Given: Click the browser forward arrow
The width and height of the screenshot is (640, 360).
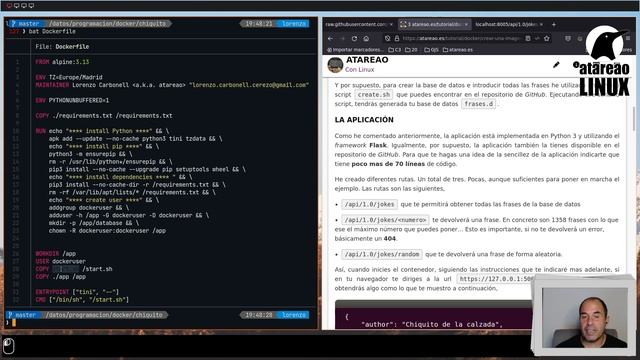Looking at the screenshot, I should 342,38.
